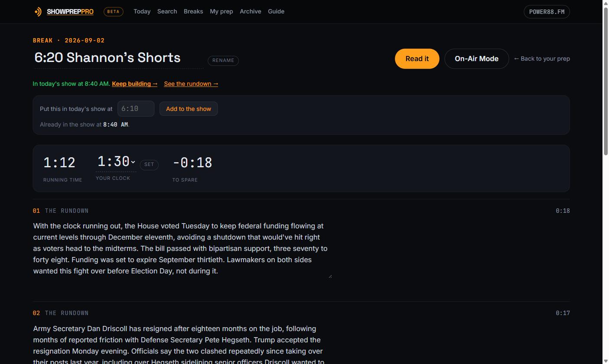The width and height of the screenshot is (609, 364).
Task: Click the 1:12 running time value
Action: coord(59,163)
